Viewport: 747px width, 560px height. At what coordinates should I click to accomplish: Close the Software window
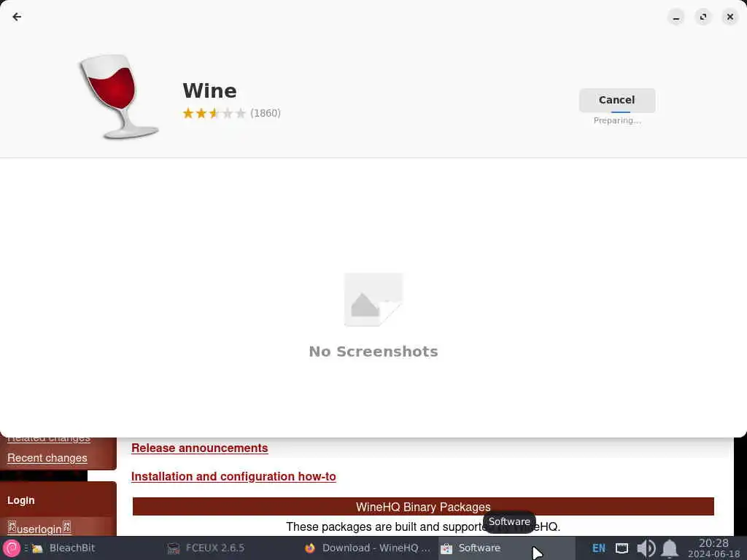coord(729,17)
